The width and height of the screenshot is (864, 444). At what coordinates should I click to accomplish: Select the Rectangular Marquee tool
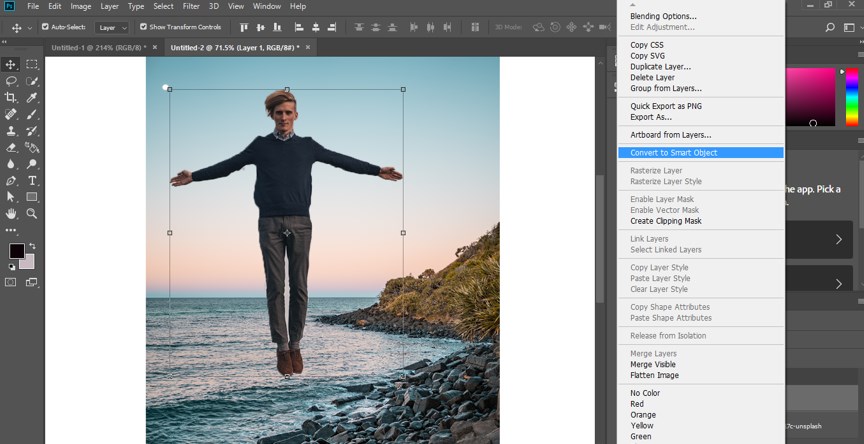pos(32,64)
